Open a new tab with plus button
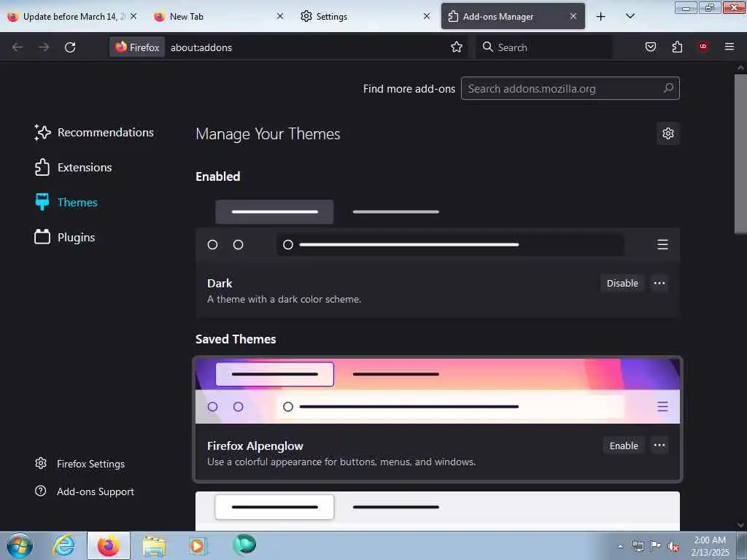Viewport: 747px width, 560px height. [x=601, y=17]
